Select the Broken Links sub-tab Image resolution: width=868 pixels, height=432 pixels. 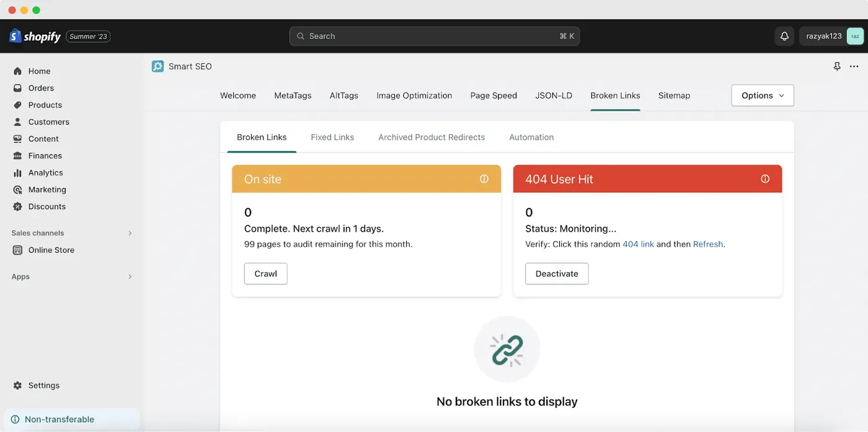pos(262,137)
